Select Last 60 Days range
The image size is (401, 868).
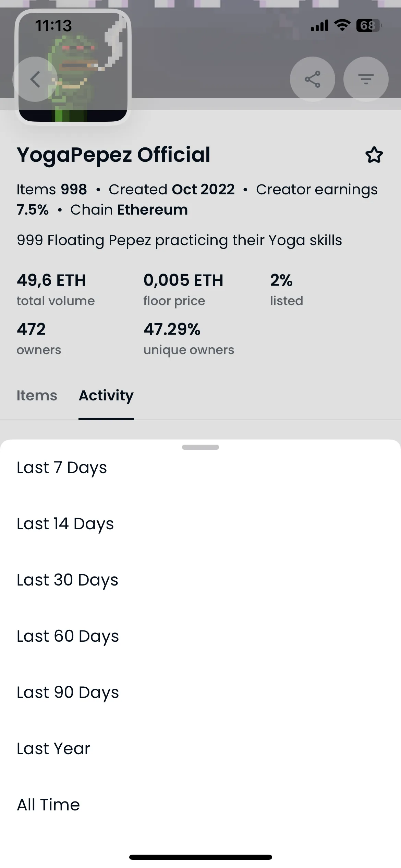coord(200,637)
